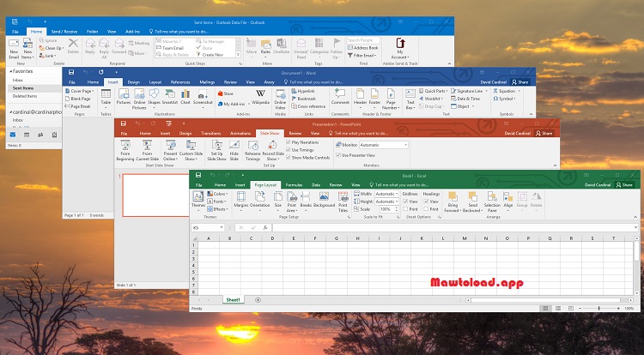Open Mailings tab in Word
644x355 pixels.
[207, 82]
